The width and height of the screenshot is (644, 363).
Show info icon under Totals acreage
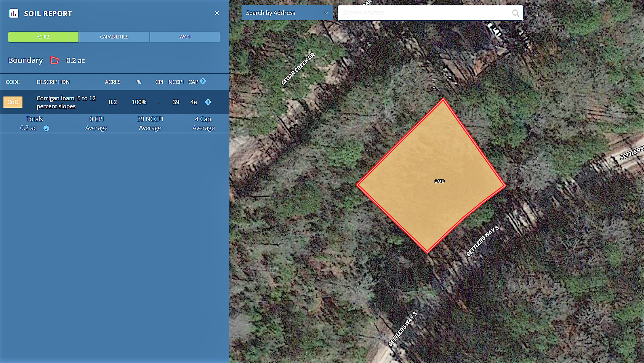(x=46, y=128)
